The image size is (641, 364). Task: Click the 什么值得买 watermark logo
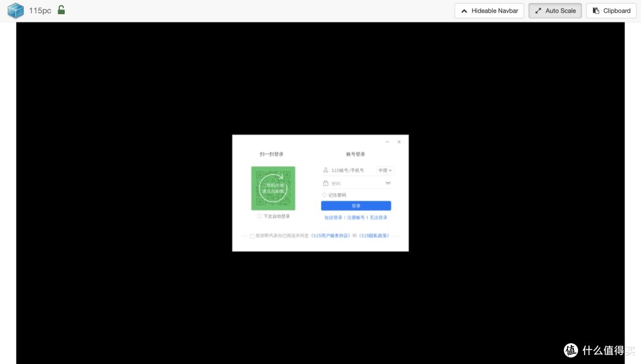coord(570,351)
